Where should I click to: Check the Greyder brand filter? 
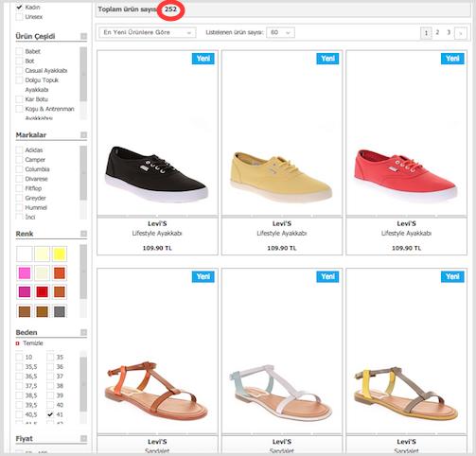pos(19,198)
